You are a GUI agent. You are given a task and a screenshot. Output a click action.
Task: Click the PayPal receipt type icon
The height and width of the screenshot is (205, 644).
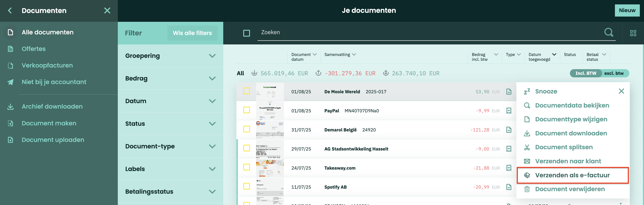pos(509,111)
